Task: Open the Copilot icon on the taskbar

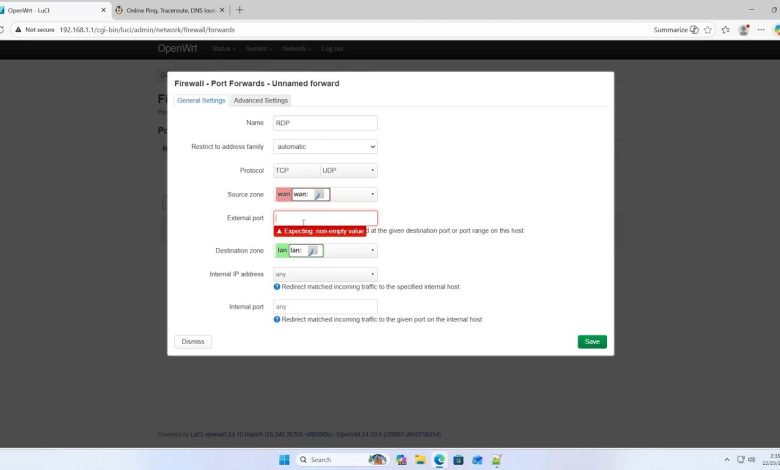Action: (401, 460)
